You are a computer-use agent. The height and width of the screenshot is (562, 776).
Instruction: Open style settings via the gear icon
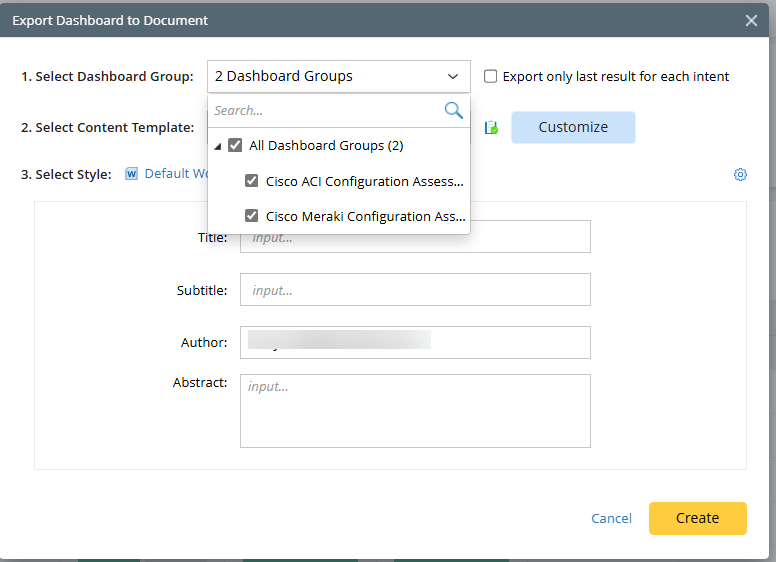pyautogui.click(x=740, y=175)
